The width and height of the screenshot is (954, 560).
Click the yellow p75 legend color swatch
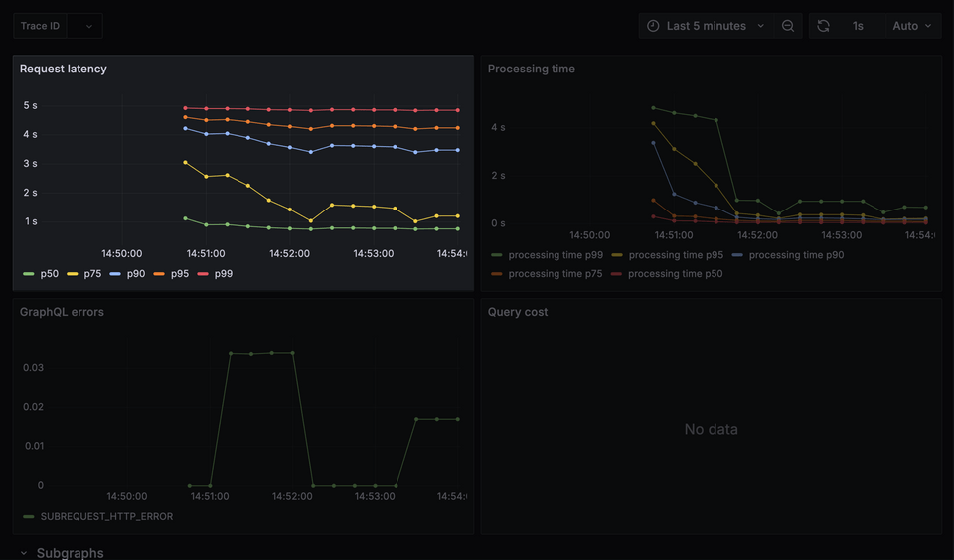coord(73,274)
